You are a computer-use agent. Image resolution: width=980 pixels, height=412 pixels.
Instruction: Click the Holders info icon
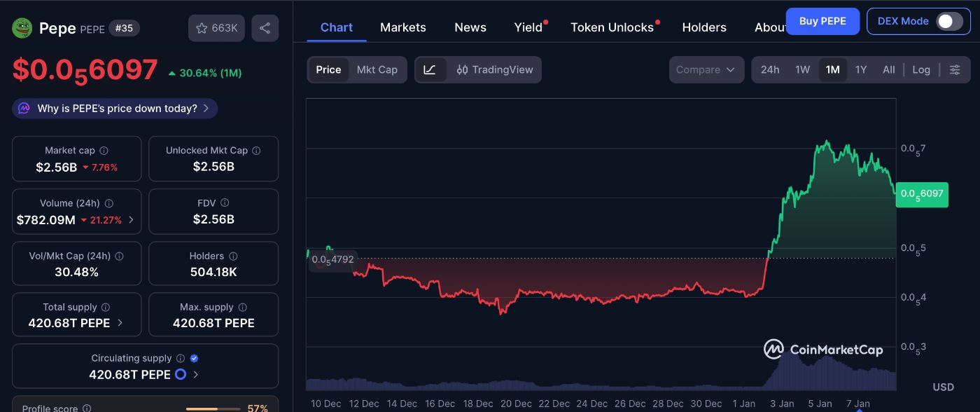pos(233,256)
